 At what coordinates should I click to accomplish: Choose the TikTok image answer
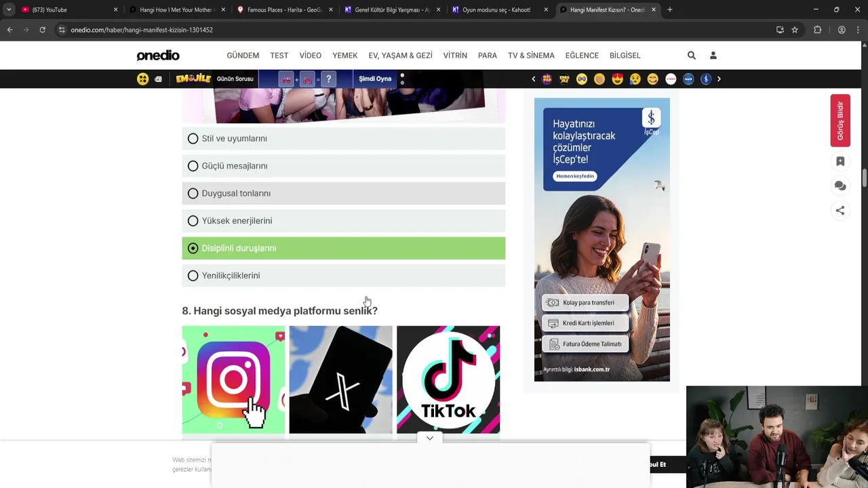[x=448, y=380]
